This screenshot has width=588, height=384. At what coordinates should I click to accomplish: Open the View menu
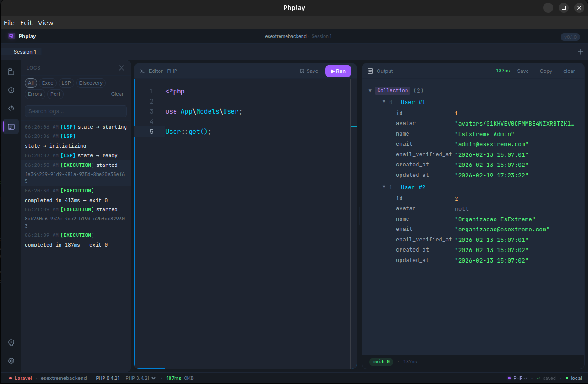point(46,23)
